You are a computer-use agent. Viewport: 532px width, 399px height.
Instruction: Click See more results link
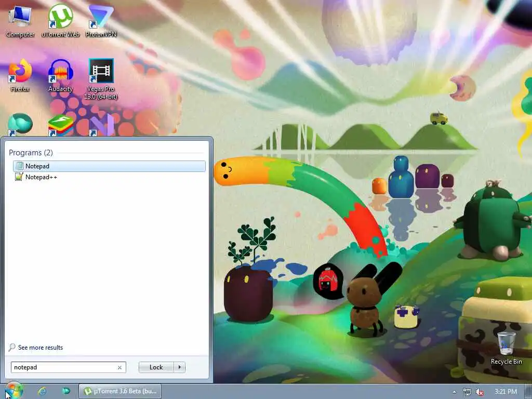coord(41,348)
